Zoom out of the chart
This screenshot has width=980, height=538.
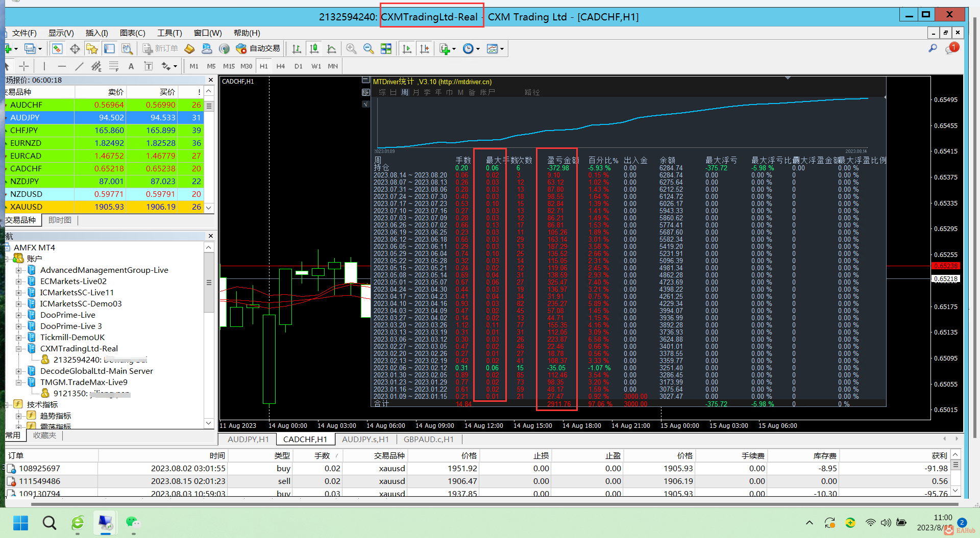click(369, 49)
